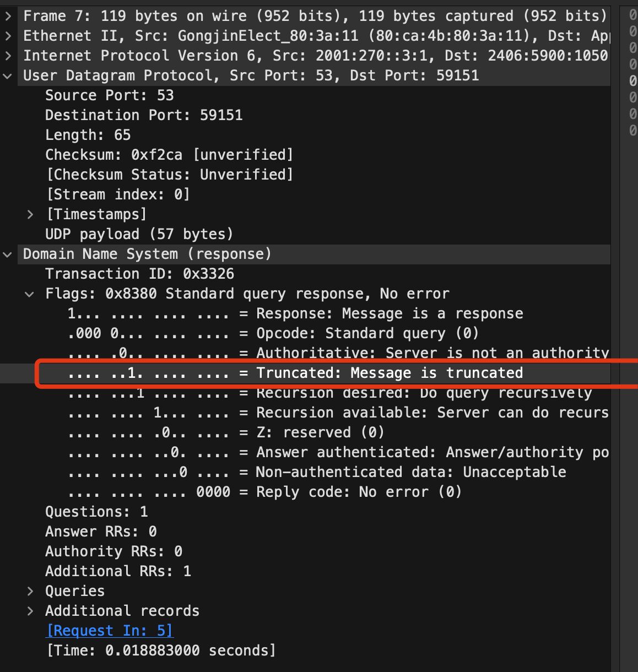Expand the Additional records section

30,611
